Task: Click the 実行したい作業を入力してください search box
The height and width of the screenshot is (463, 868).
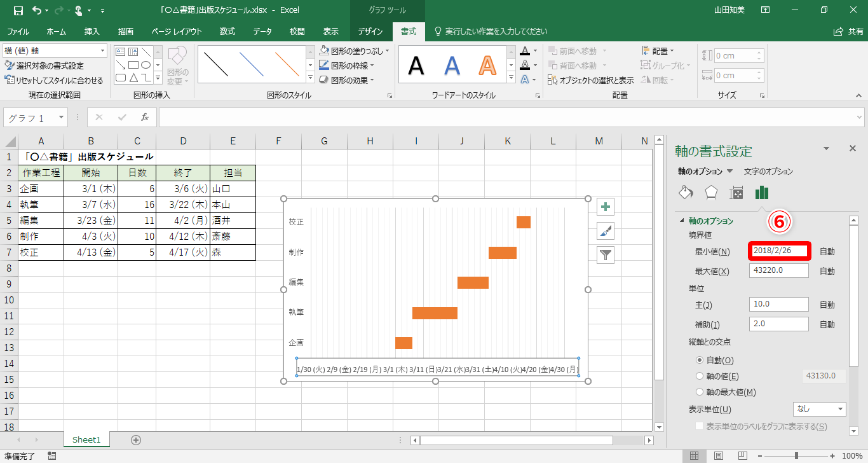Action: (490, 31)
